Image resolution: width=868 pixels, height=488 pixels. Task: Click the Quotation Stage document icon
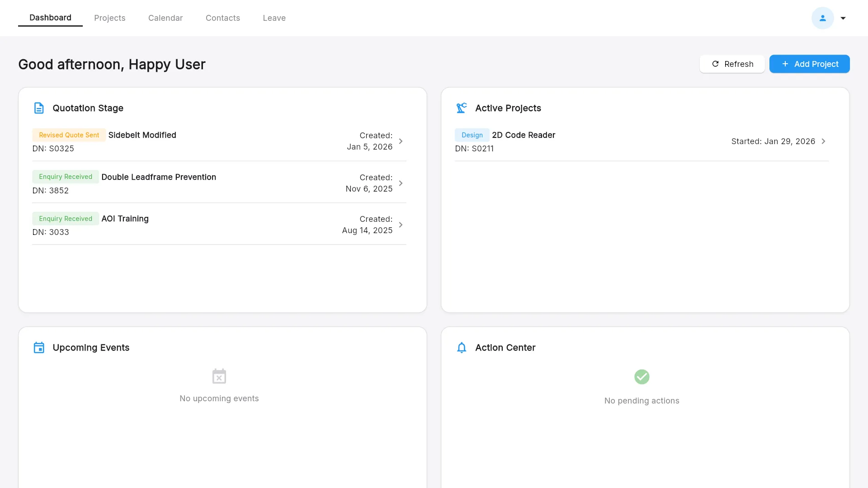[x=39, y=108]
